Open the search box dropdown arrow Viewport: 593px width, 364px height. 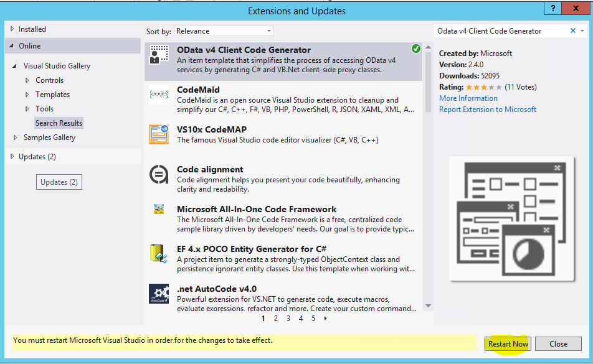click(582, 31)
